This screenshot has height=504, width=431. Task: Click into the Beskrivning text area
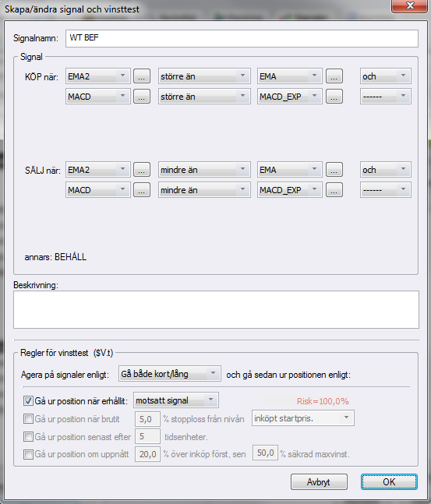[x=216, y=309]
